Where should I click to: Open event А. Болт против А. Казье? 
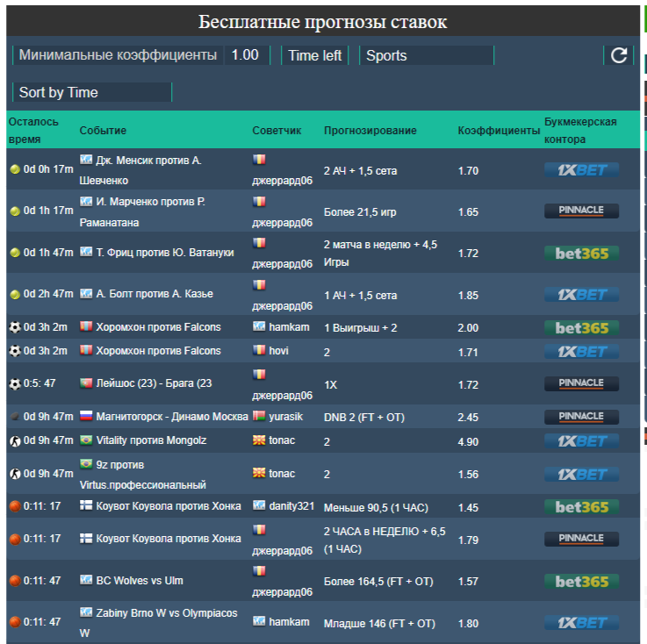[155, 294]
